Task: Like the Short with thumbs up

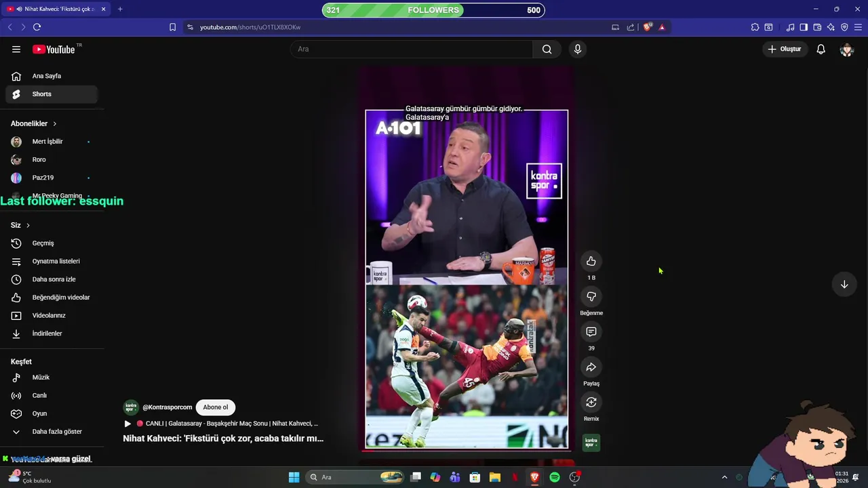Action: 591,262
